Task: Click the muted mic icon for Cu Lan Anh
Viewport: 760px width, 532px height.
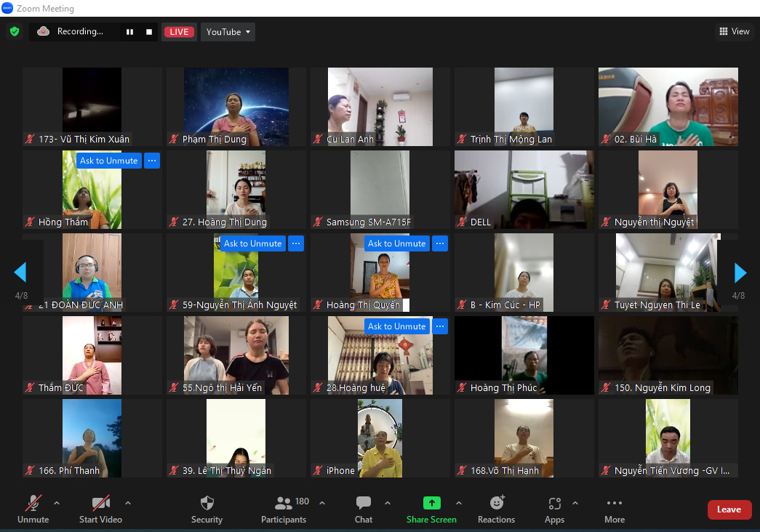Action: pyautogui.click(x=318, y=140)
